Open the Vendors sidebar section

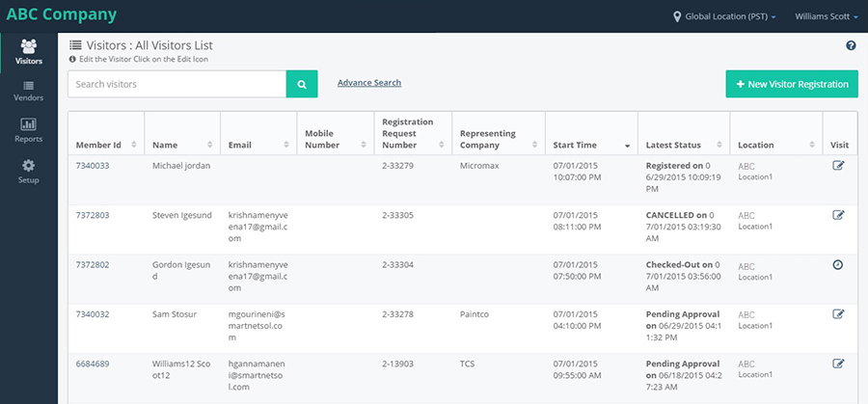[x=29, y=92]
